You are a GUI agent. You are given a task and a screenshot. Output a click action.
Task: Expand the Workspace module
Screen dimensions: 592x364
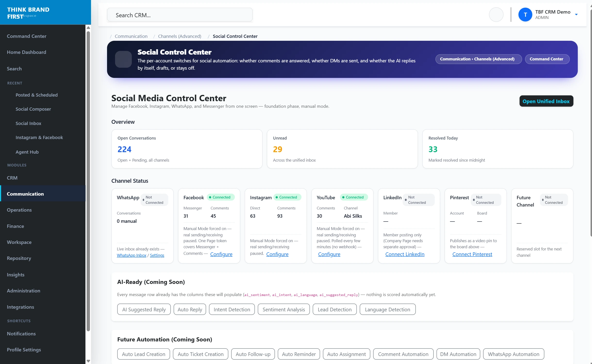(x=19, y=242)
